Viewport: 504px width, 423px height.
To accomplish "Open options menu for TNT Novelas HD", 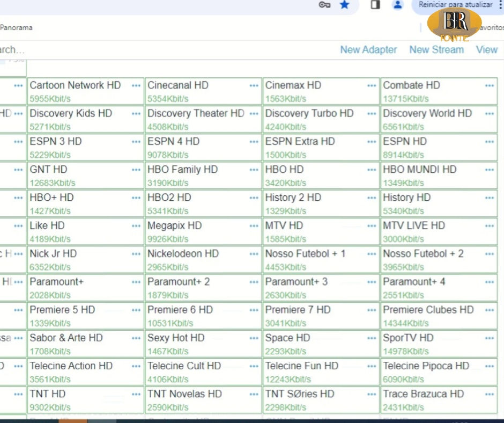I will [254, 394].
